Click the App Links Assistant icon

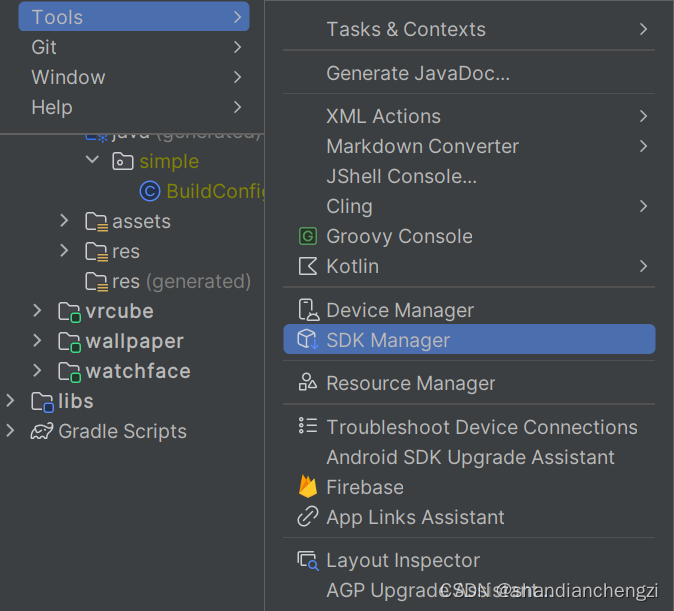(307, 518)
